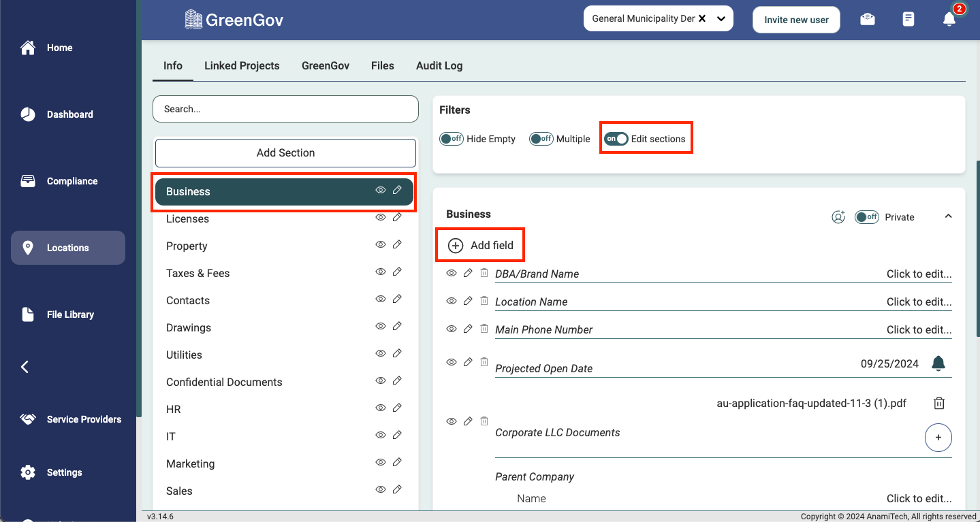Collapse the Business section panel
Viewport: 980px width, 522px height.
948,216
